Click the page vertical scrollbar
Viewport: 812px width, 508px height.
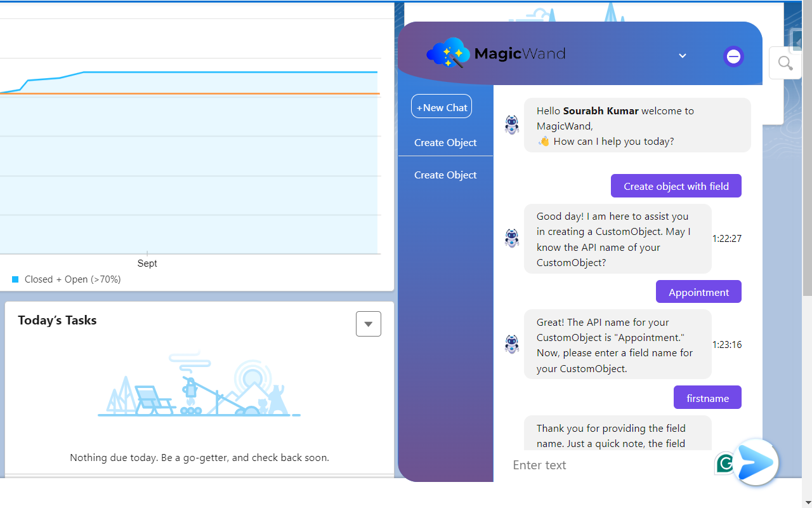tap(807, 148)
